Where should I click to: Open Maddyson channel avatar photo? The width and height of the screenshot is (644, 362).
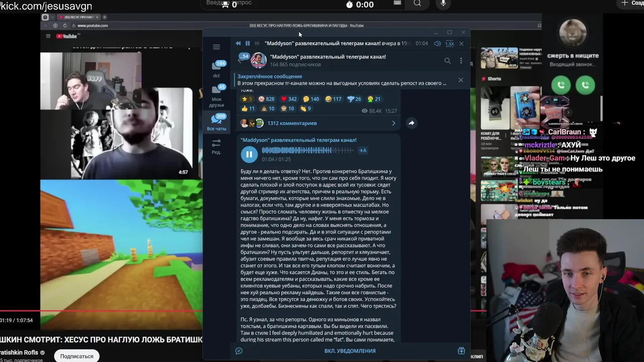[259, 60]
